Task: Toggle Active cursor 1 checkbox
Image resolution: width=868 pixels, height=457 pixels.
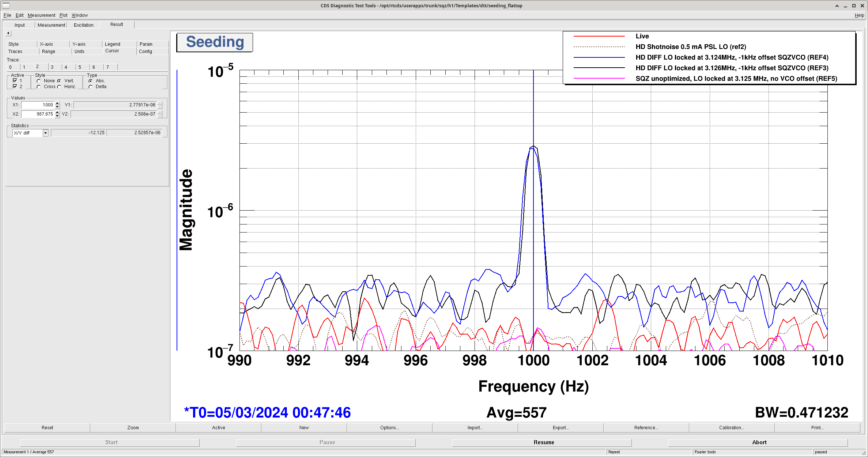Action: pos(15,80)
